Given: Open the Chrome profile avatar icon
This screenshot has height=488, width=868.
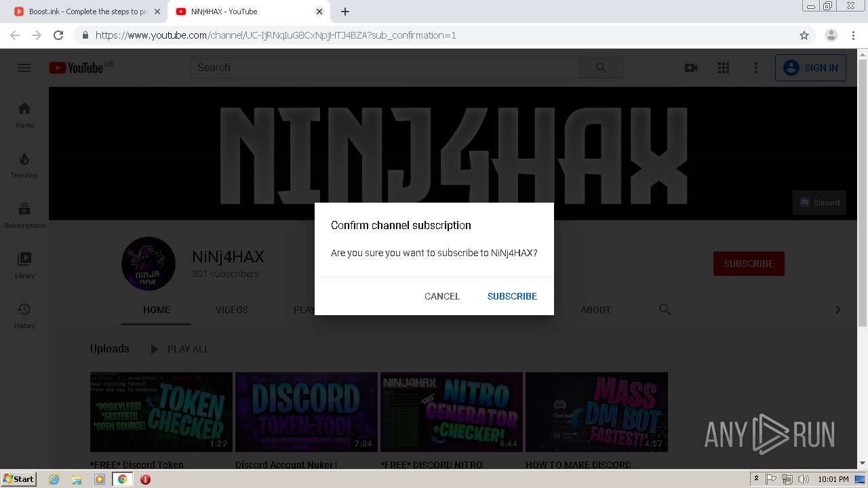Looking at the screenshot, I should (x=831, y=35).
